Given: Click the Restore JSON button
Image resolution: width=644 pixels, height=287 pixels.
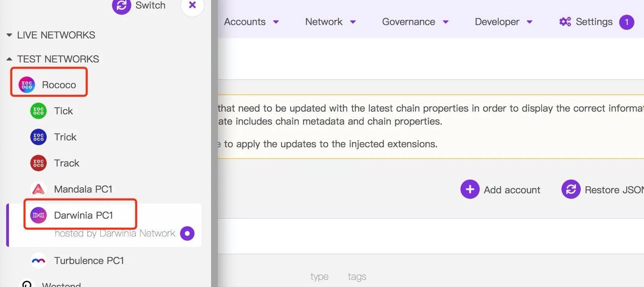Looking at the screenshot, I should 603,189.
